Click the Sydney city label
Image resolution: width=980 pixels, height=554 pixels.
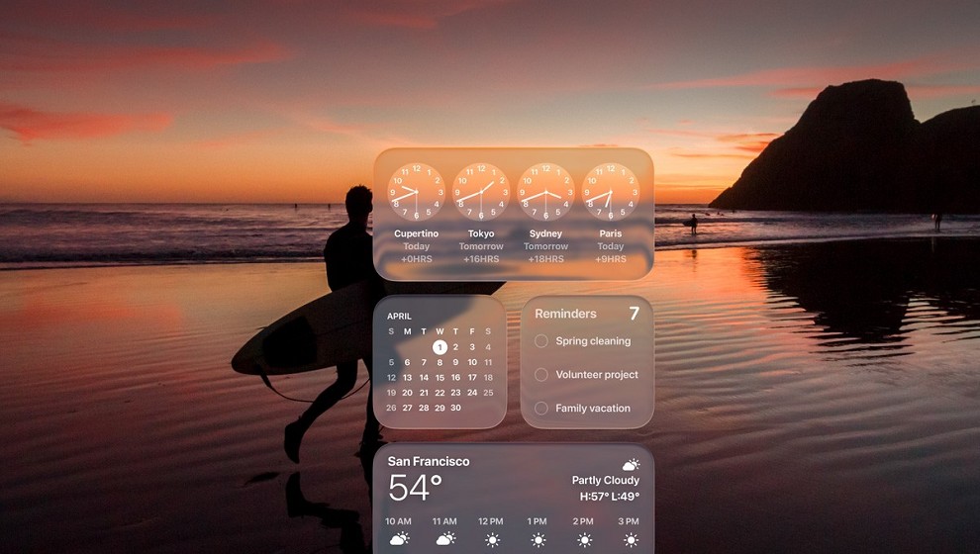tap(545, 233)
